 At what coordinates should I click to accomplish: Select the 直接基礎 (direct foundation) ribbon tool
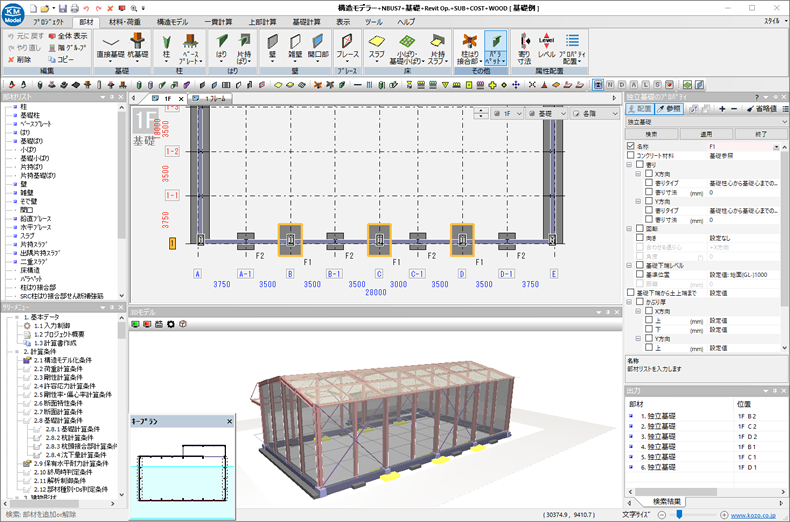(110, 48)
